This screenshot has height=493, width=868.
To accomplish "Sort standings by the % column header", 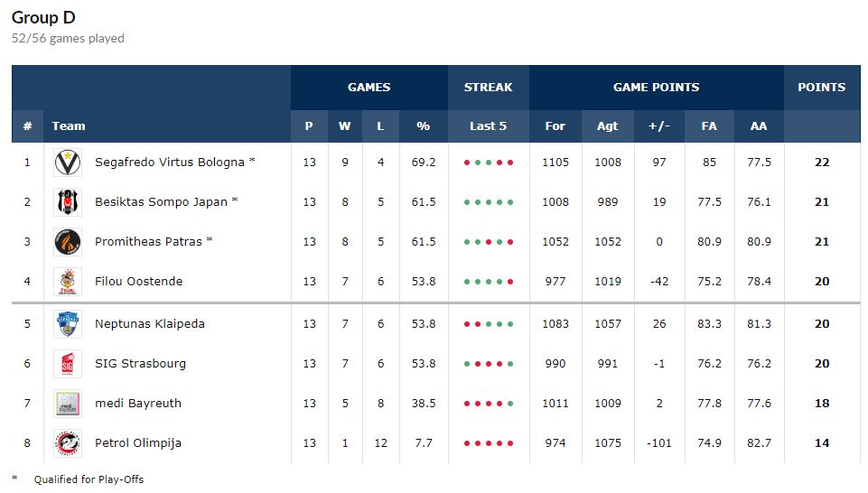I will 423,126.
